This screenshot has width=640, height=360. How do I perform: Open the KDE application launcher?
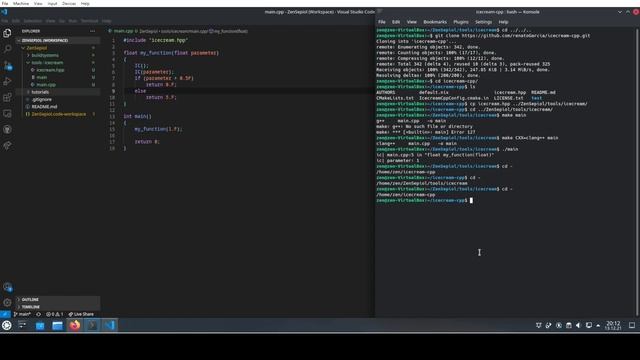(7, 325)
